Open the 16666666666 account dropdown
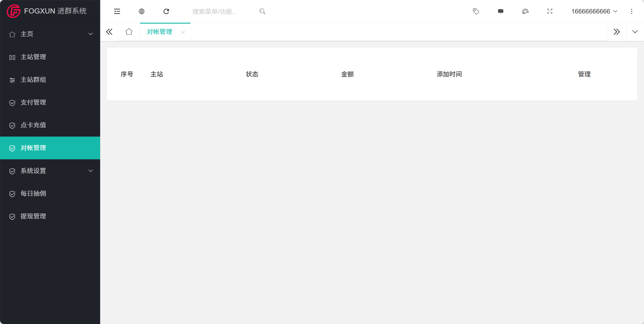 coord(594,11)
